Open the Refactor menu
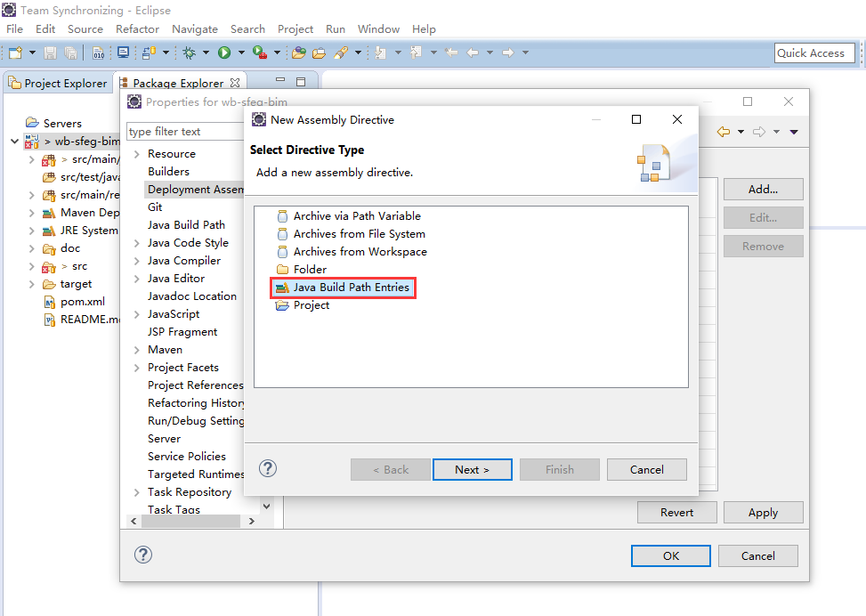Image resolution: width=866 pixels, height=616 pixels. tap(138, 29)
